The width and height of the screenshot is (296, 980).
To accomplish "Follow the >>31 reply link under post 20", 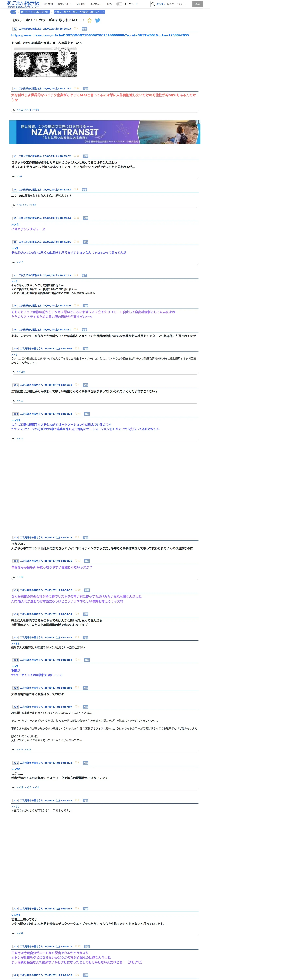I will point(28,750).
